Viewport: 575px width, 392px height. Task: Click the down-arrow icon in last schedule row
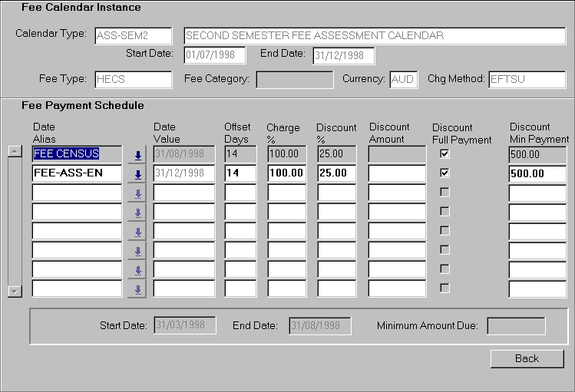[x=137, y=289]
